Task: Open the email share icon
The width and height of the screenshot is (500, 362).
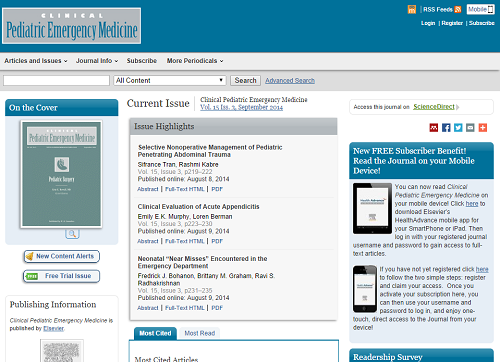Action: point(470,128)
